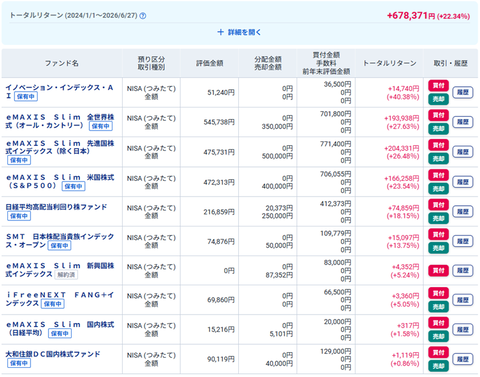Expand 詳細を開く section
This screenshot has height=377, width=480.
pyautogui.click(x=239, y=32)
